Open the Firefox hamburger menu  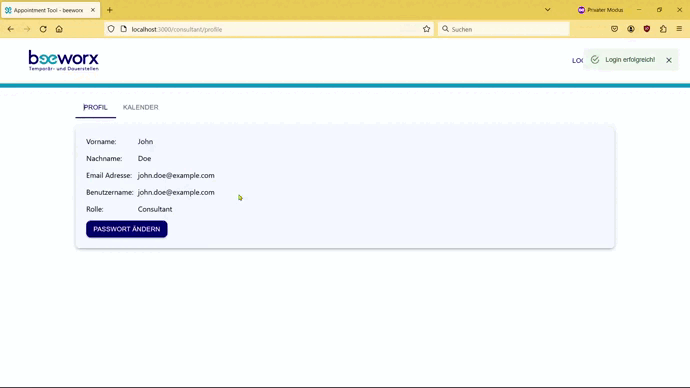[x=679, y=29]
